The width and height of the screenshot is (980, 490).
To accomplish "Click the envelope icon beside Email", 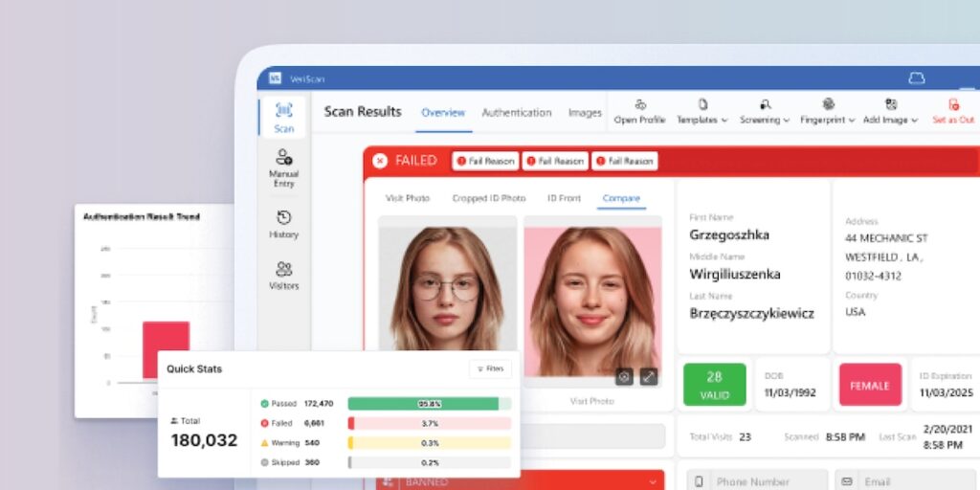I will point(847,482).
